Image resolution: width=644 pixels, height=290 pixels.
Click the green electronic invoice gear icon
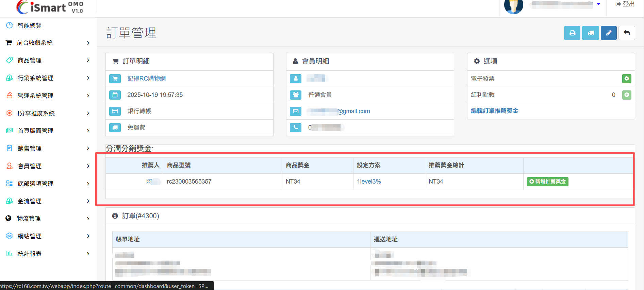click(627, 79)
